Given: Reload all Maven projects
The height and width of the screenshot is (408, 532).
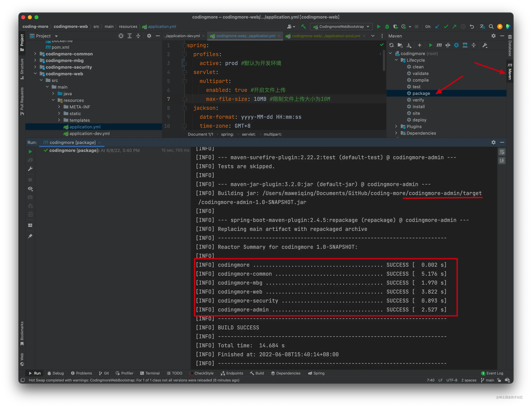Looking at the screenshot, I should click(391, 45).
